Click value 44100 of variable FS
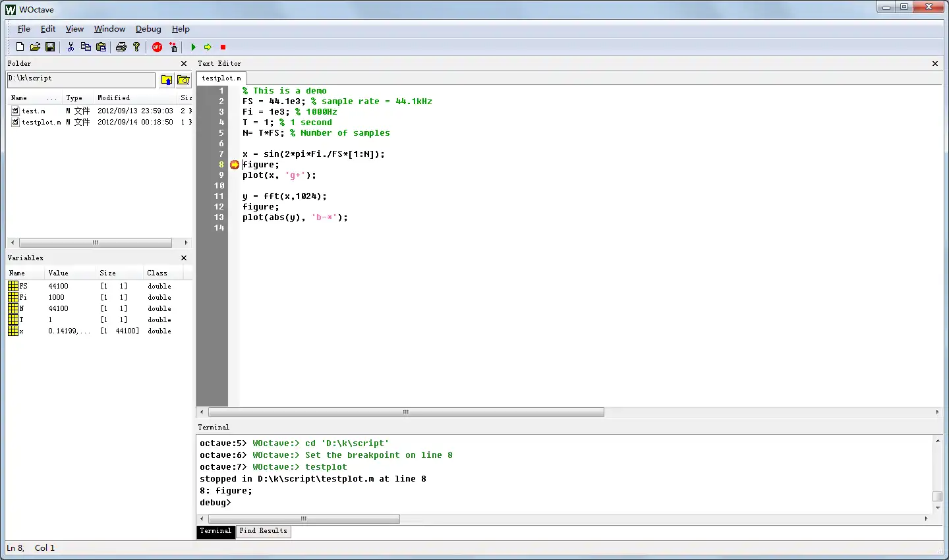 58,286
